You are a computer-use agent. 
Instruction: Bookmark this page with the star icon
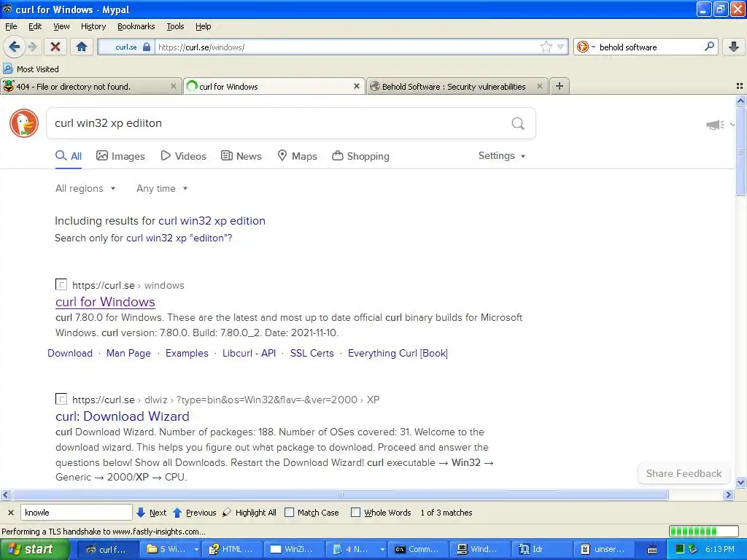click(x=546, y=47)
